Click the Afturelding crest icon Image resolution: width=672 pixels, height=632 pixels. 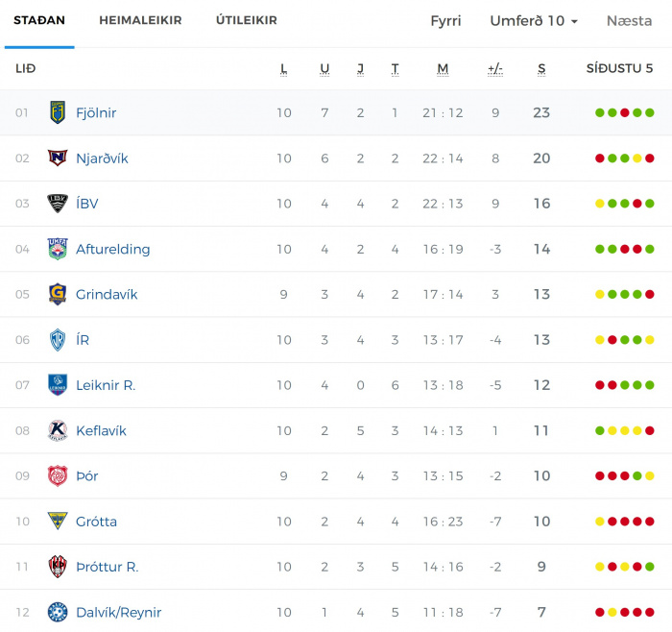pos(58,249)
